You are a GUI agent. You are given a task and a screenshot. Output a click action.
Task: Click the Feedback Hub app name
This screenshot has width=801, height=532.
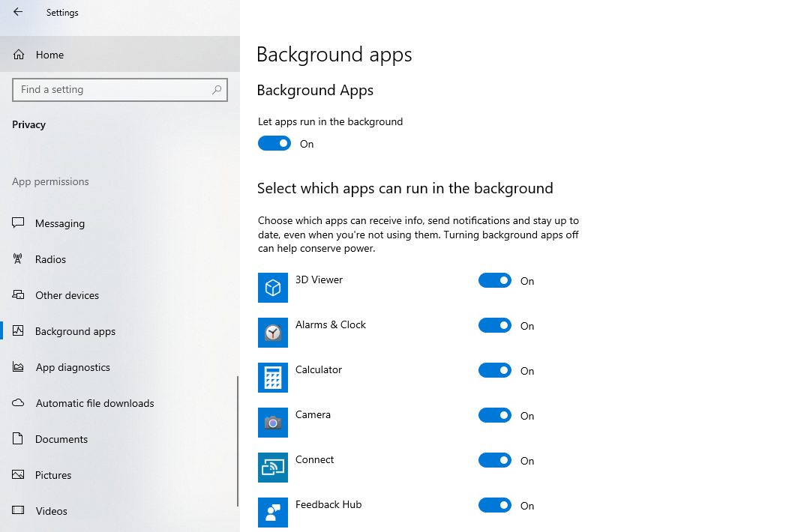(x=328, y=504)
